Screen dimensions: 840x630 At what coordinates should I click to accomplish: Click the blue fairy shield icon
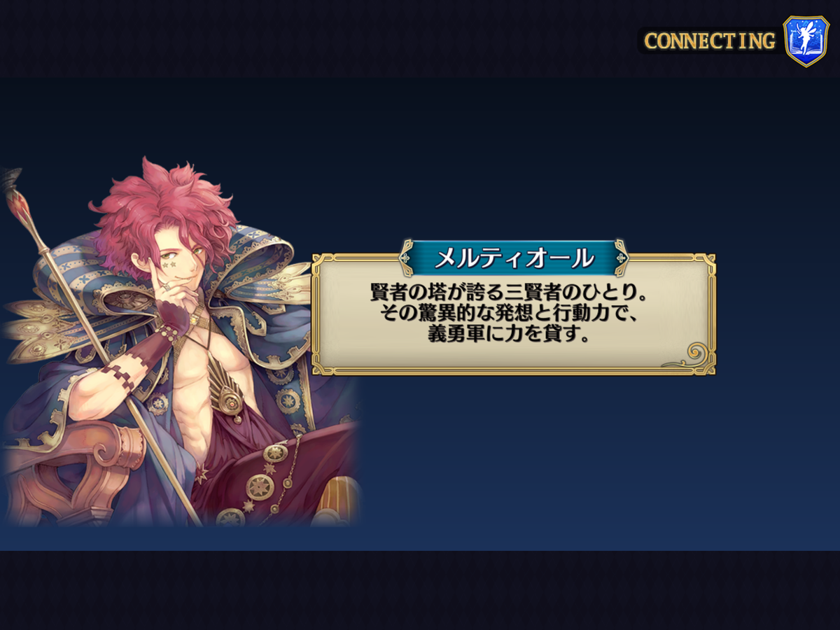pyautogui.click(x=806, y=41)
